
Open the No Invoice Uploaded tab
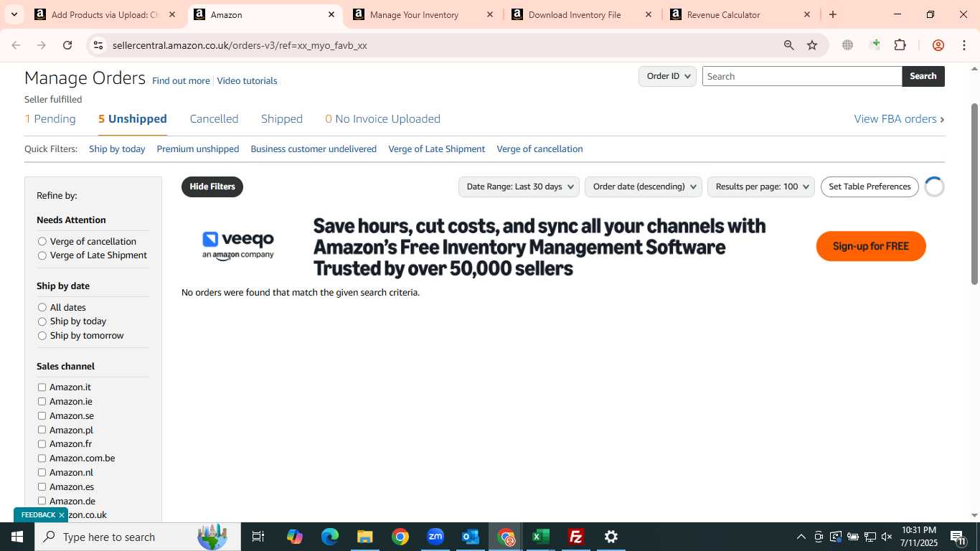[x=382, y=119]
